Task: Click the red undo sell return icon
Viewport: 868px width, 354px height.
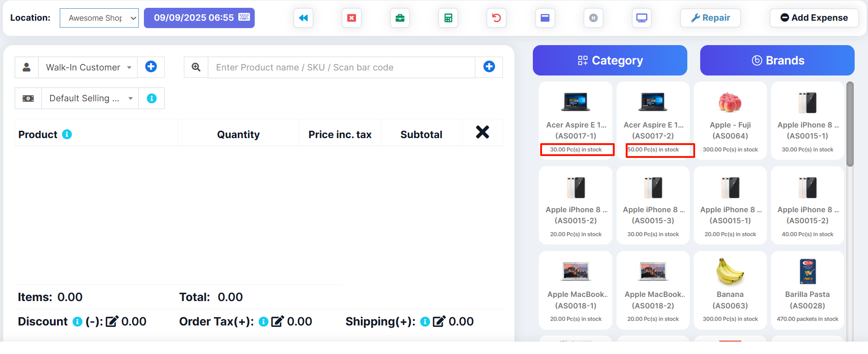Action: pyautogui.click(x=497, y=18)
